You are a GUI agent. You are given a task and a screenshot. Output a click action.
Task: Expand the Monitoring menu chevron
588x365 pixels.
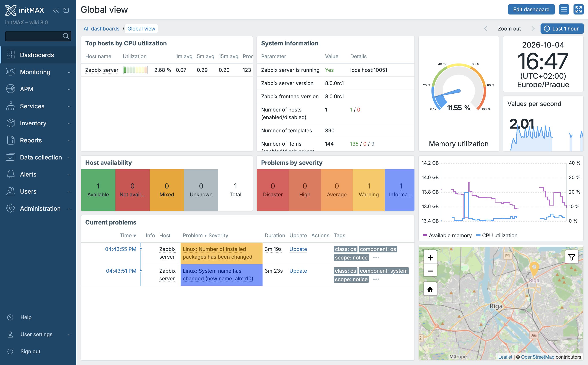click(x=69, y=72)
